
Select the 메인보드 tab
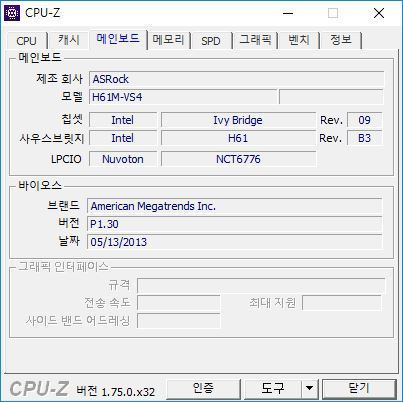(118, 38)
